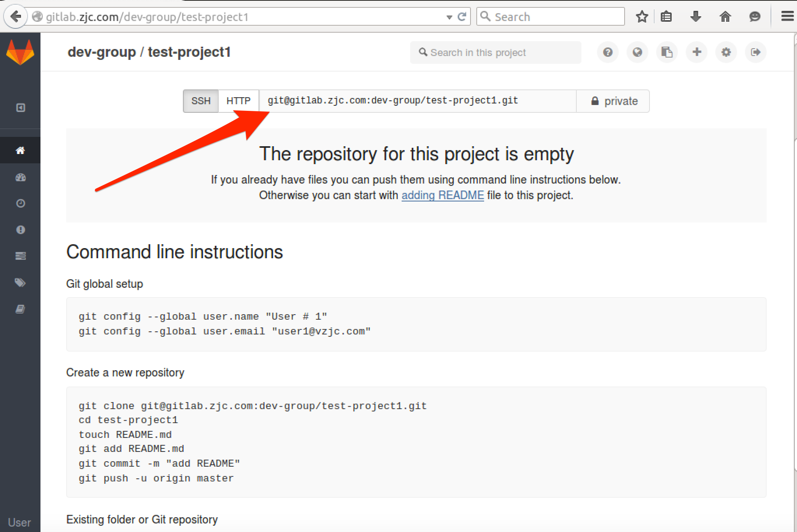
Task: Click the copy icon in top navigation
Action: pos(666,52)
